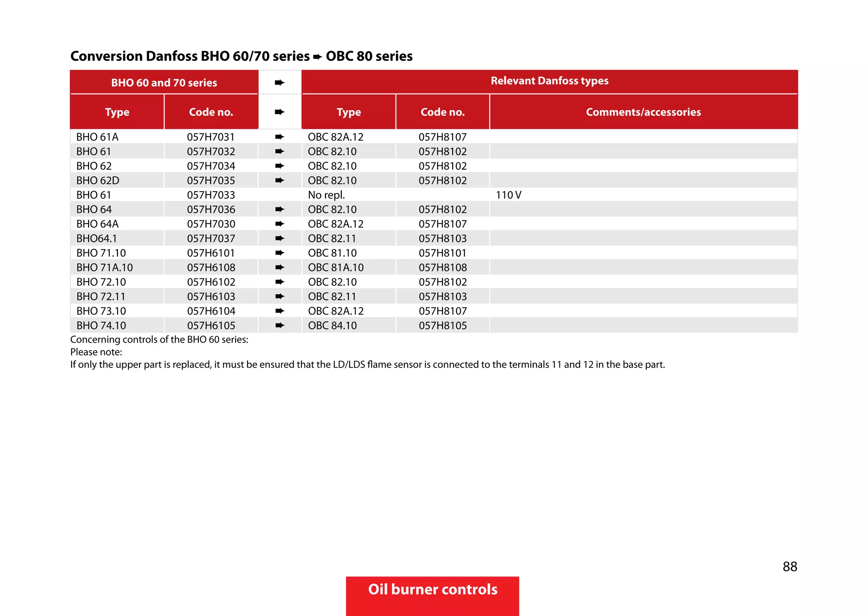Image resolution: width=868 pixels, height=616 pixels.
Task: Select the code '057H6104'
Action: coord(211,311)
